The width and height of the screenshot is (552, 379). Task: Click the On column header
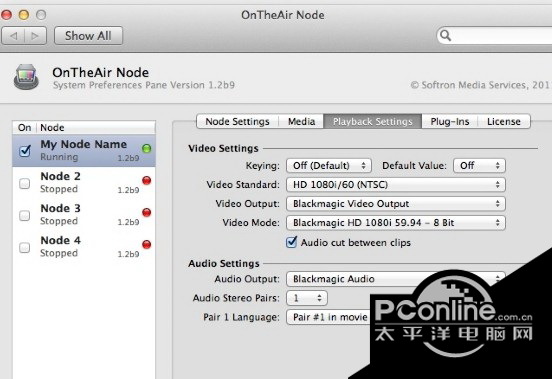(24, 127)
